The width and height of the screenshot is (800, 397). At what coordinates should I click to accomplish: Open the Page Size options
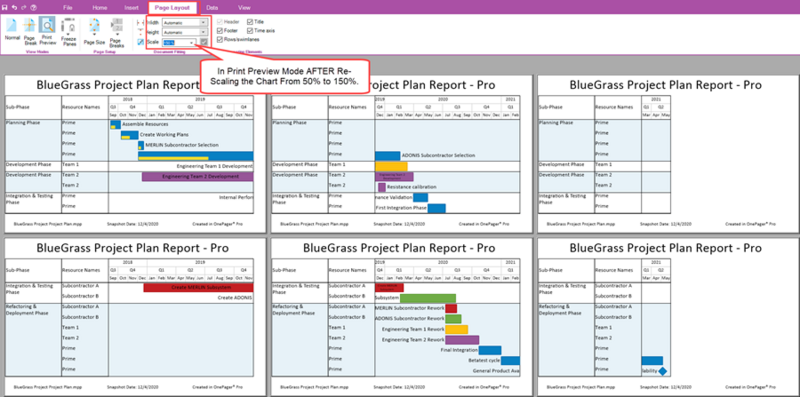(94, 31)
